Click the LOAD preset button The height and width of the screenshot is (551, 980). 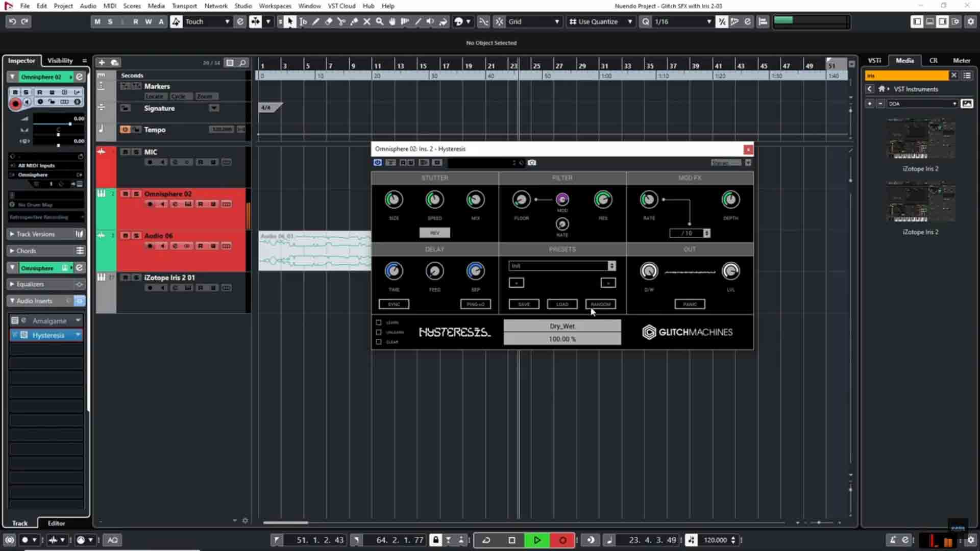[562, 304]
